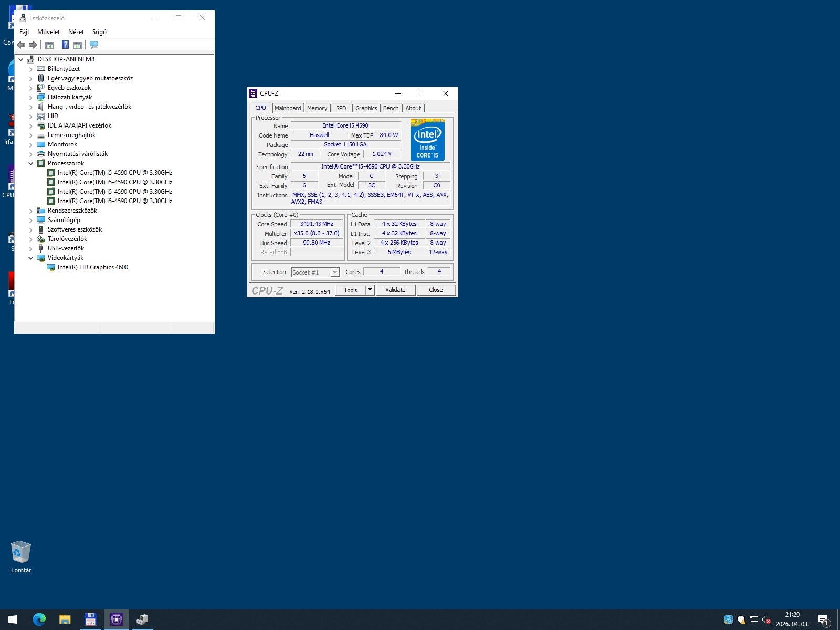Switch to the Bench tab

[x=391, y=108]
